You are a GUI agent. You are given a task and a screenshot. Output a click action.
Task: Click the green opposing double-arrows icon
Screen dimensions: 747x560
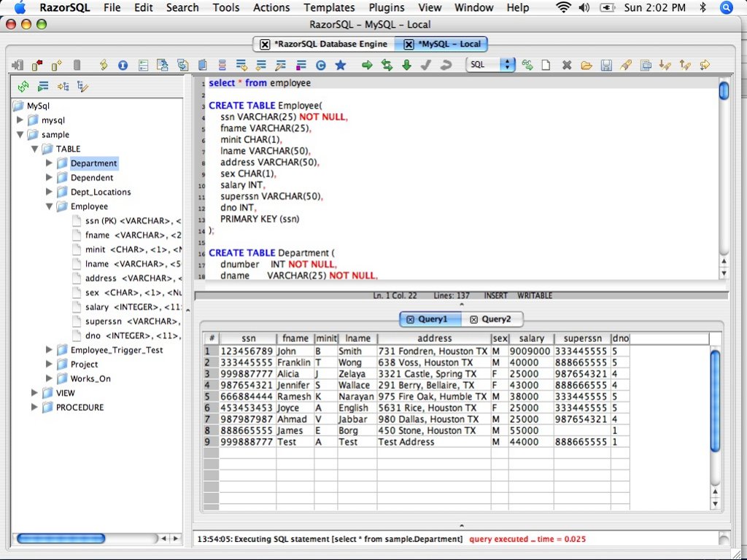click(387, 65)
